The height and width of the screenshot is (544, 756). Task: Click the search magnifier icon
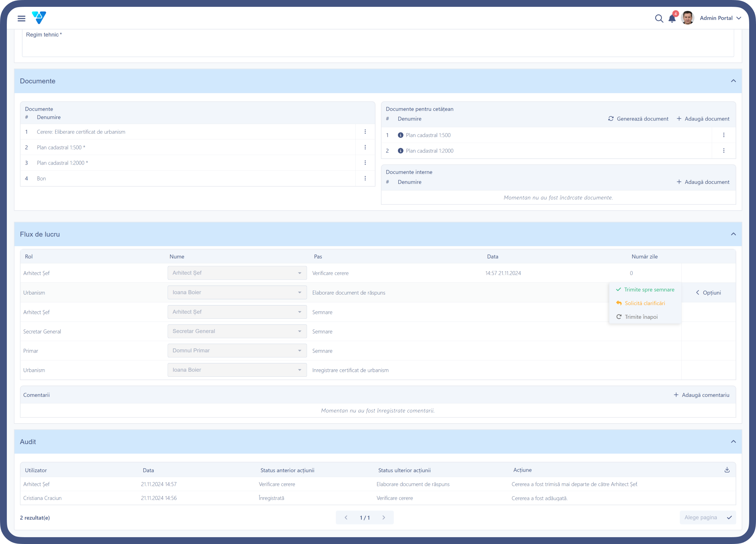(x=659, y=18)
